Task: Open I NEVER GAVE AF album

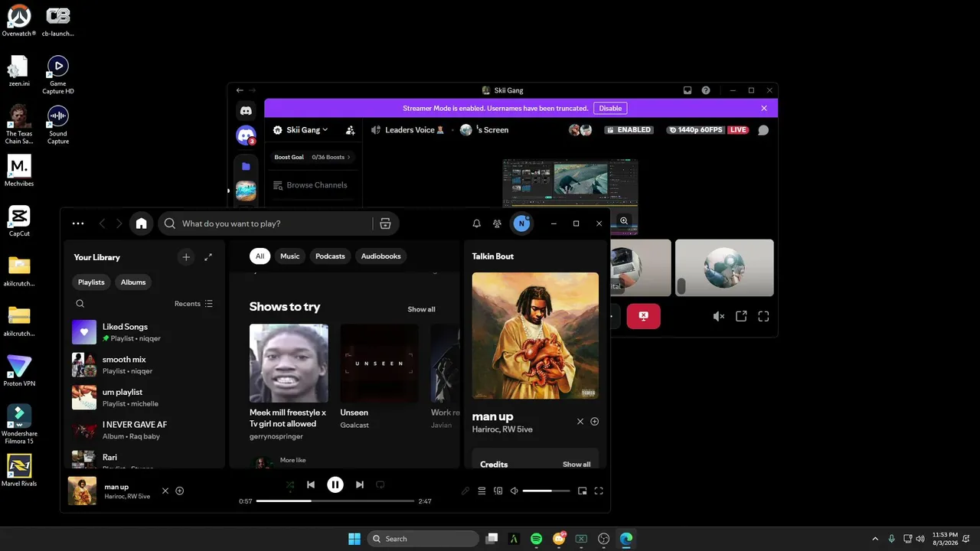Action: pos(144,430)
